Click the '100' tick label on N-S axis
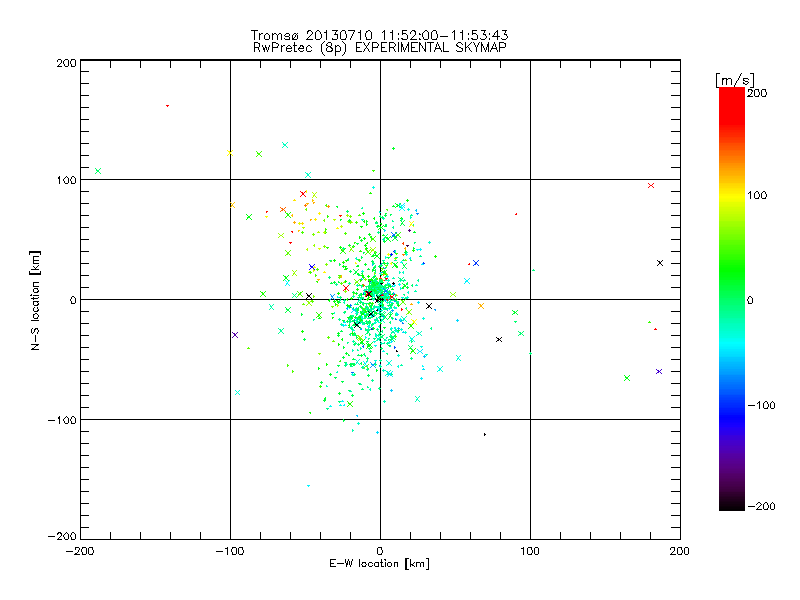 click(x=66, y=180)
